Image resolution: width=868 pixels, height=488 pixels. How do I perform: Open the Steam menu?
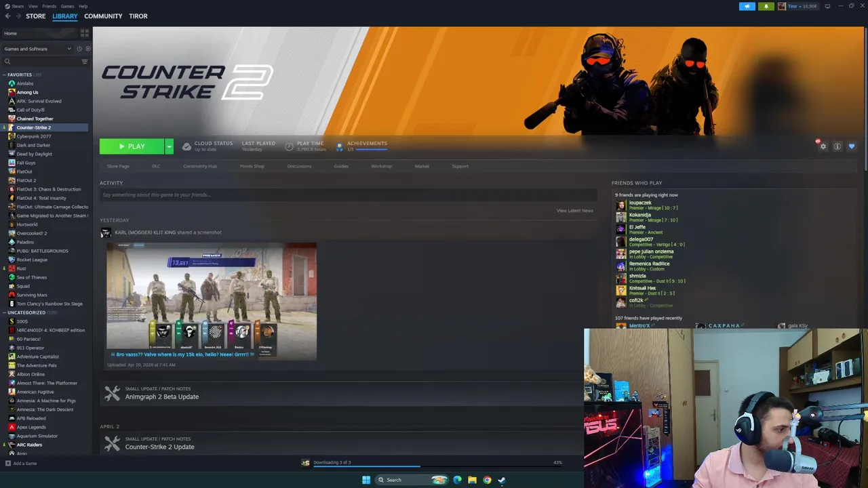(x=18, y=6)
